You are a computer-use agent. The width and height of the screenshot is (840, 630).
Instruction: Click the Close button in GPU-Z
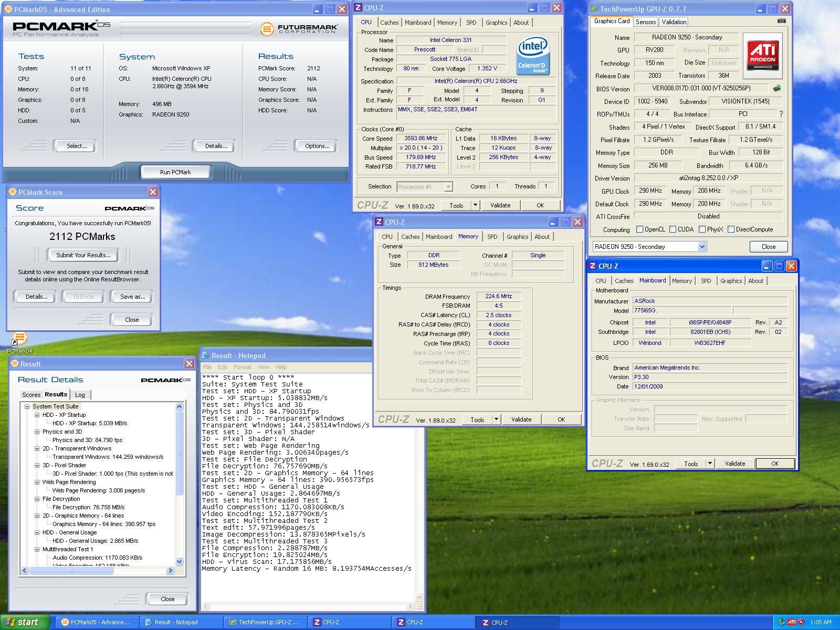769,247
